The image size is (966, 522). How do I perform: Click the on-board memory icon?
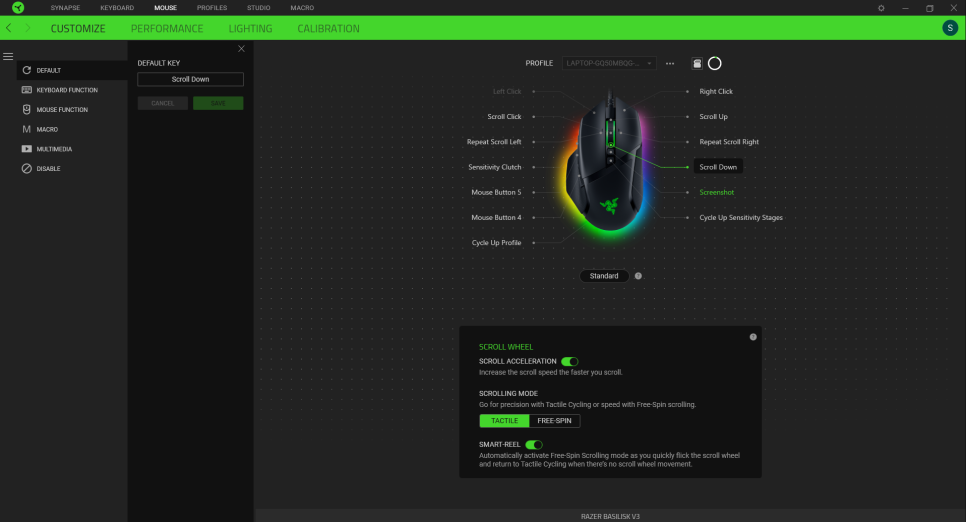click(697, 63)
